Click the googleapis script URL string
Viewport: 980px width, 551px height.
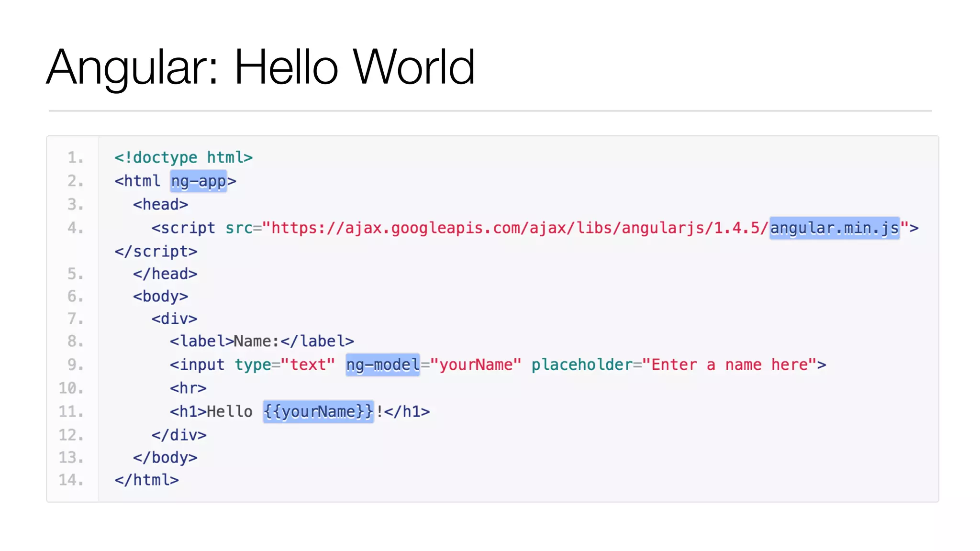(585, 228)
